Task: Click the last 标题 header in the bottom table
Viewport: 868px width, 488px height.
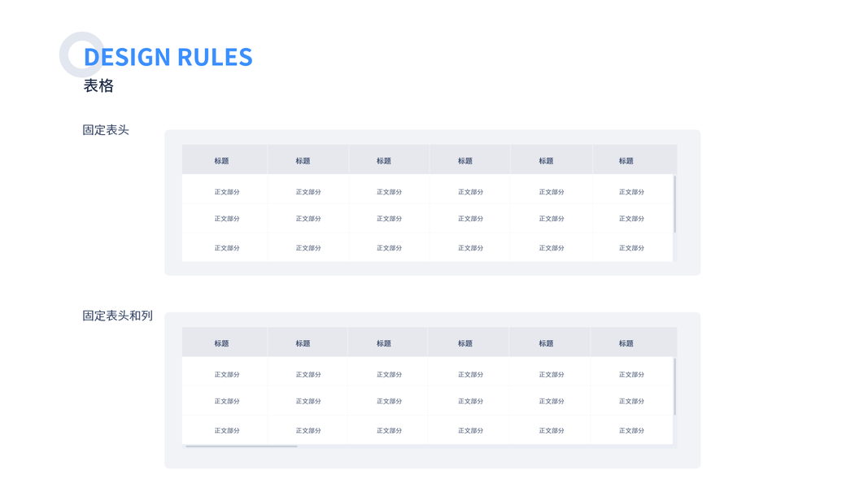Action: click(626, 343)
